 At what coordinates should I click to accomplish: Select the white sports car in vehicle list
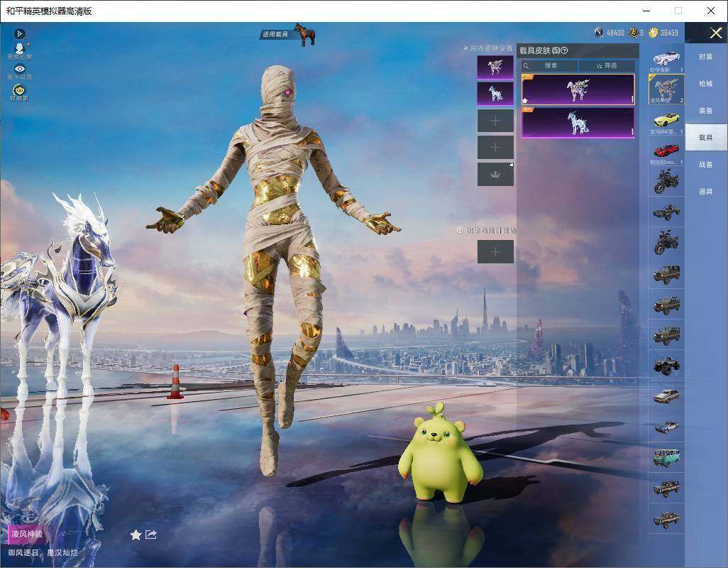coord(666,60)
